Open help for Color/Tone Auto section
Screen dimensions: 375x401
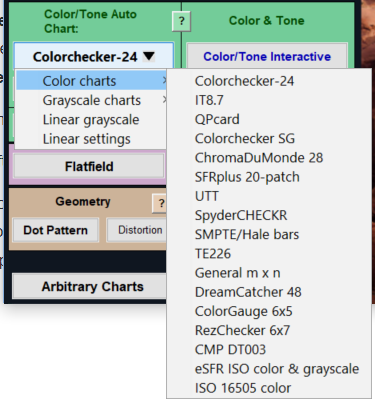click(181, 21)
